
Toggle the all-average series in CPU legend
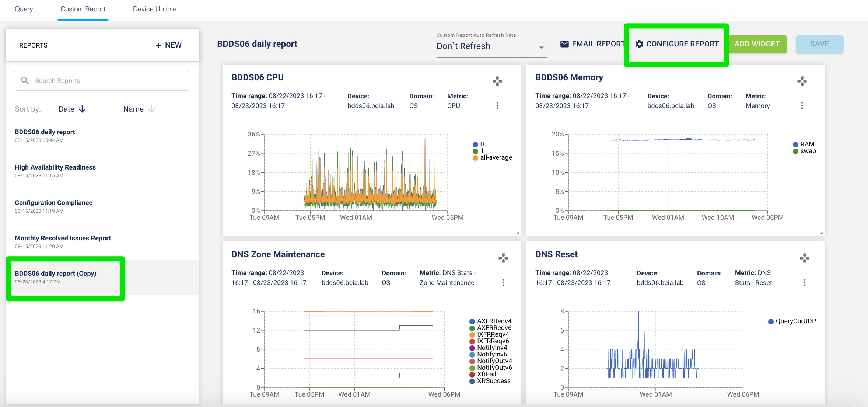(496, 157)
